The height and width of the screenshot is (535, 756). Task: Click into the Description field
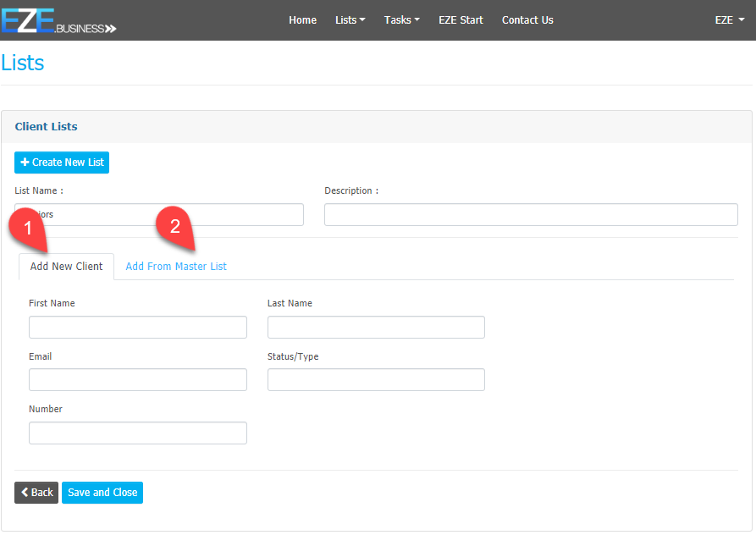[x=531, y=215]
